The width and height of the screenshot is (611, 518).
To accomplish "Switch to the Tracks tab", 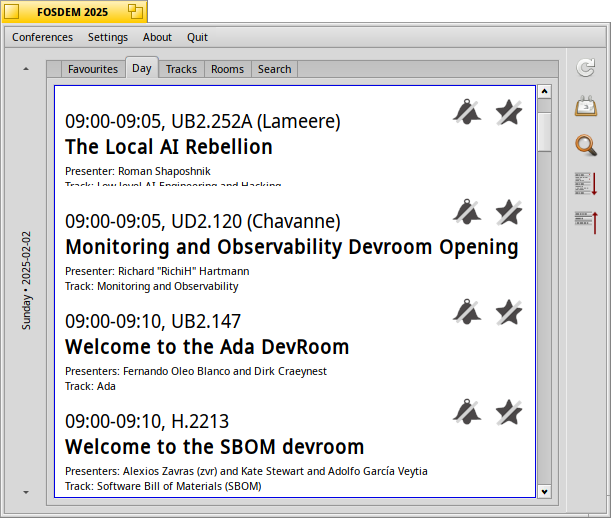I will tap(181, 69).
